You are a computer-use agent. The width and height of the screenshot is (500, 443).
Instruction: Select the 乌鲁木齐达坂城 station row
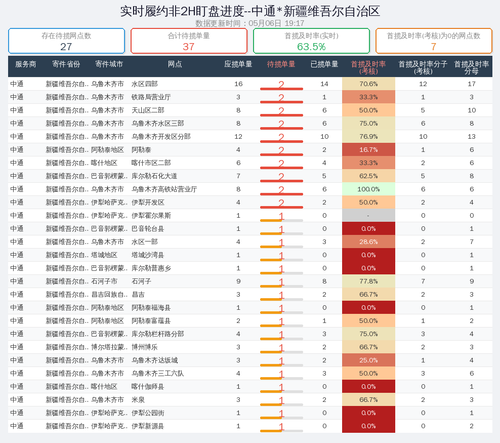250,360
